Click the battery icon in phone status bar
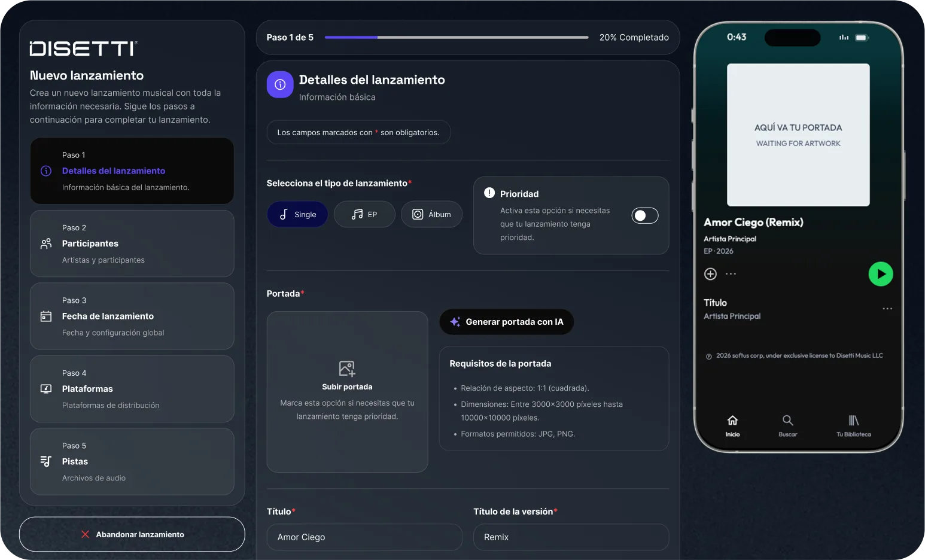 862,37
